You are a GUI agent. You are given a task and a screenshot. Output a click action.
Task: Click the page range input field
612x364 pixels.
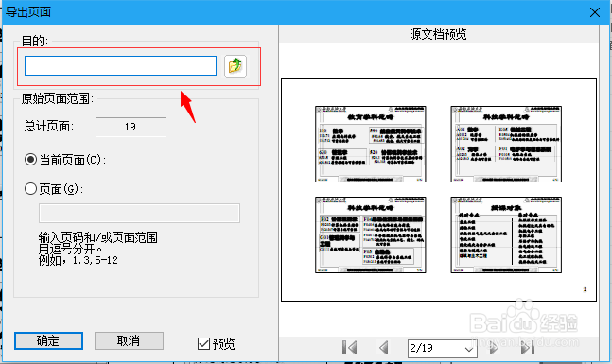pyautogui.click(x=139, y=213)
